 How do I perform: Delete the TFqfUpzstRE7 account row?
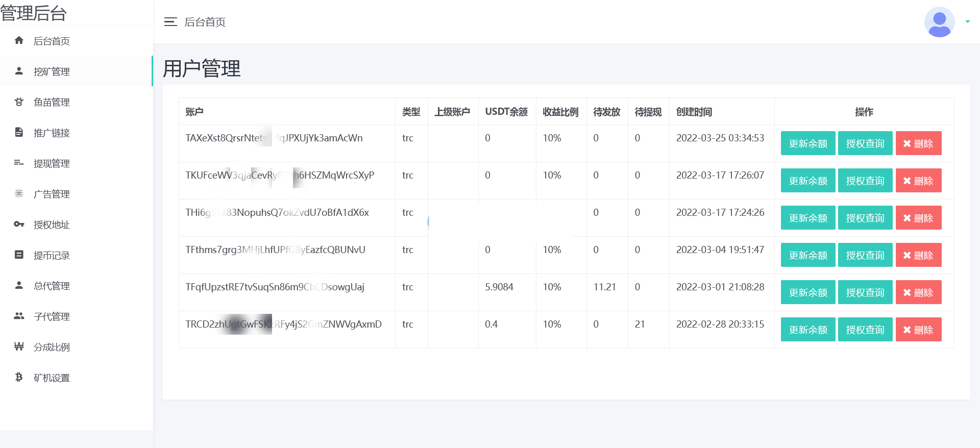click(918, 292)
